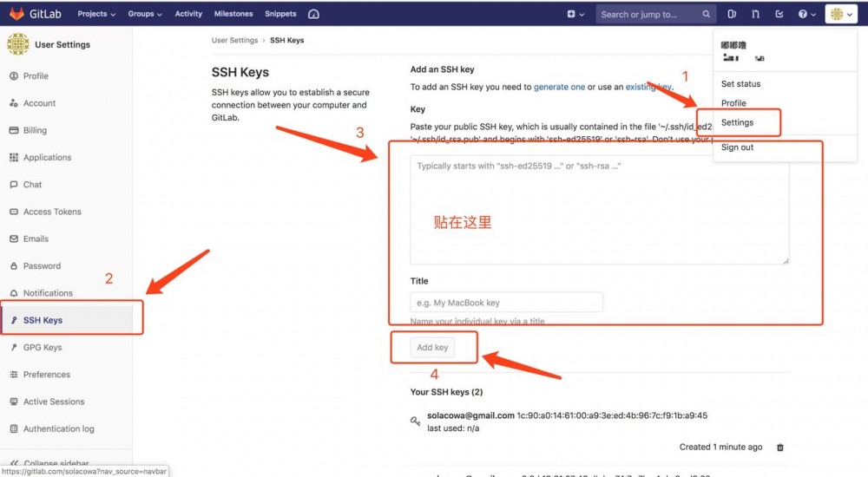
Task: Click the Chat bubble icon
Action: [x=14, y=184]
